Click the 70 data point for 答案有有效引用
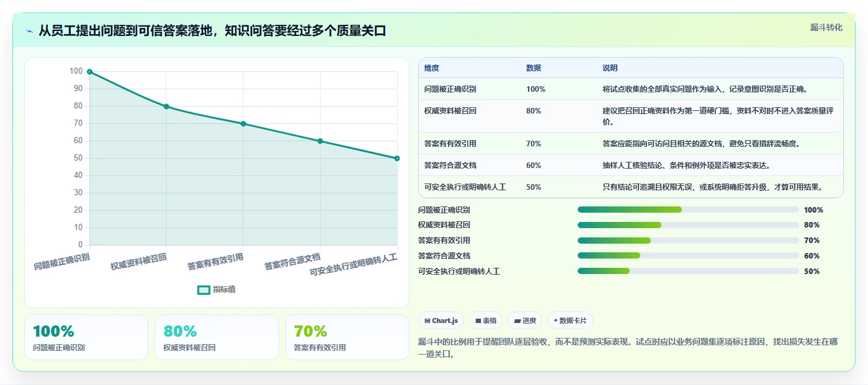Viewport: 868px width, 385px height. (243, 124)
